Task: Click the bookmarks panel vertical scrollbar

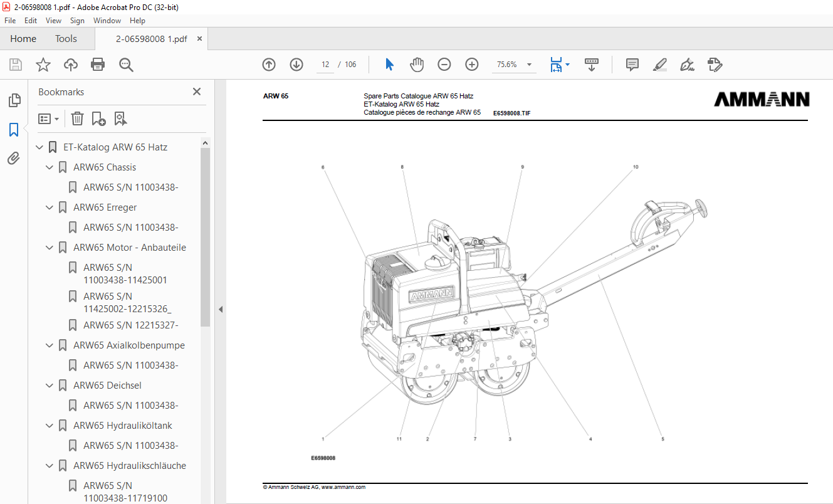Action: click(205, 236)
